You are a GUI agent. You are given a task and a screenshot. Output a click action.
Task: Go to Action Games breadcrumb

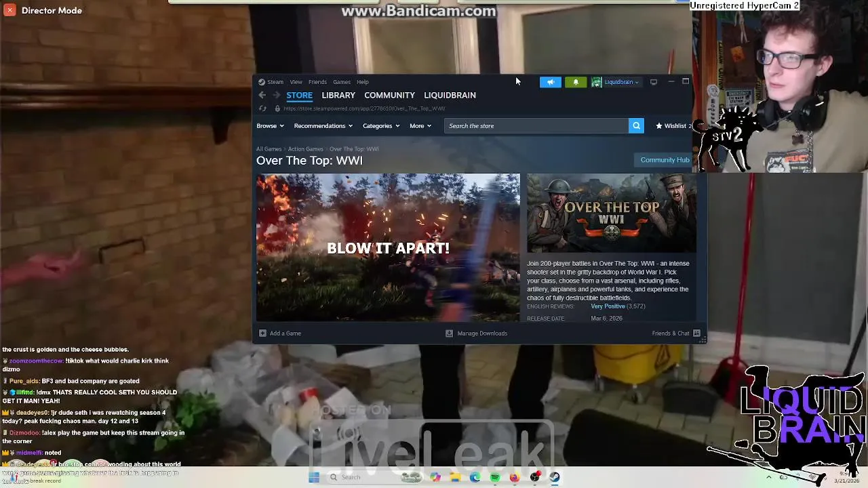(305, 149)
